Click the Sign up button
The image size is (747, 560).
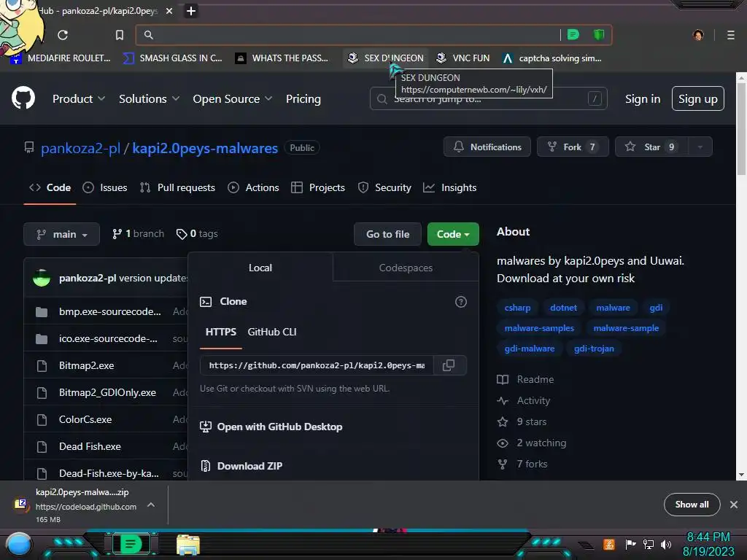[697, 98]
